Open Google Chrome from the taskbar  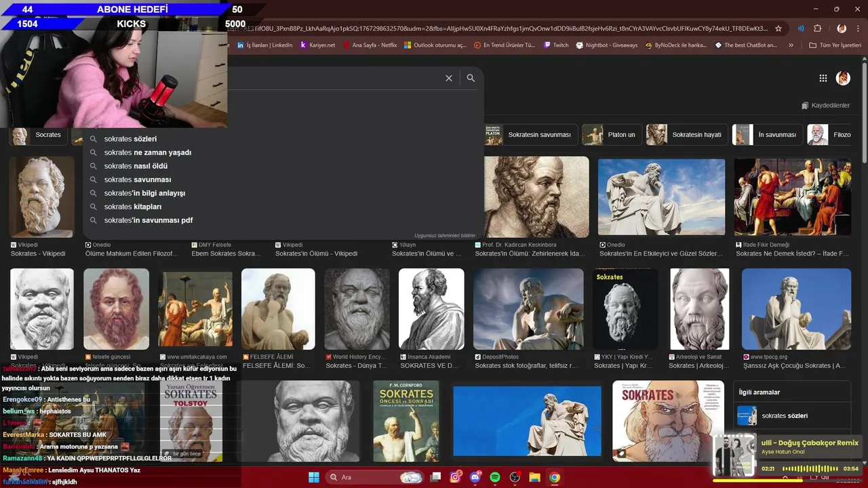(555, 477)
